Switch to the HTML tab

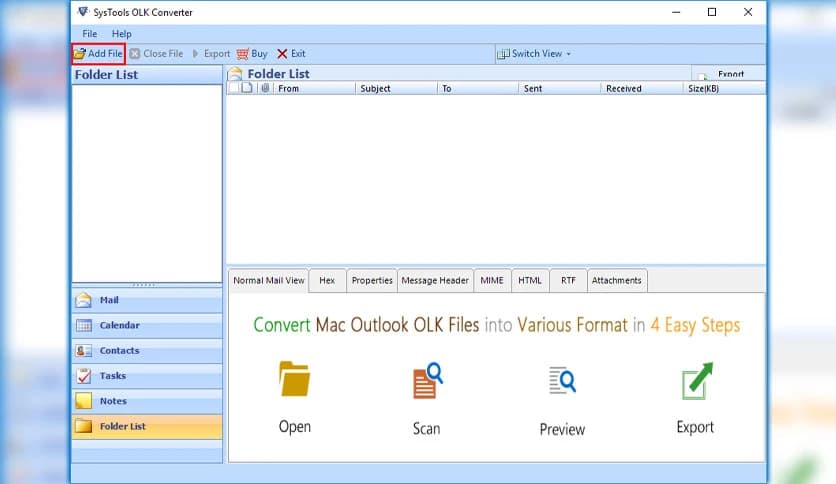click(x=530, y=280)
